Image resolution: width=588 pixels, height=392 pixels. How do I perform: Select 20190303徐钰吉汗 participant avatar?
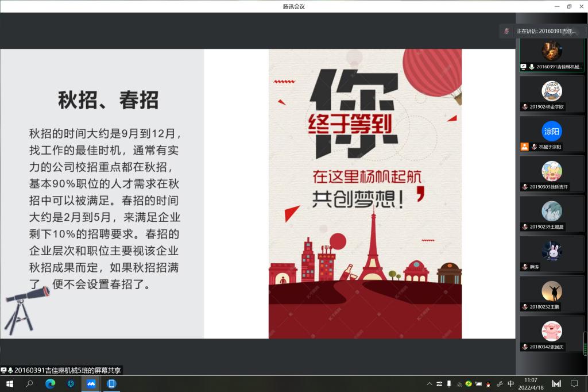click(x=552, y=171)
